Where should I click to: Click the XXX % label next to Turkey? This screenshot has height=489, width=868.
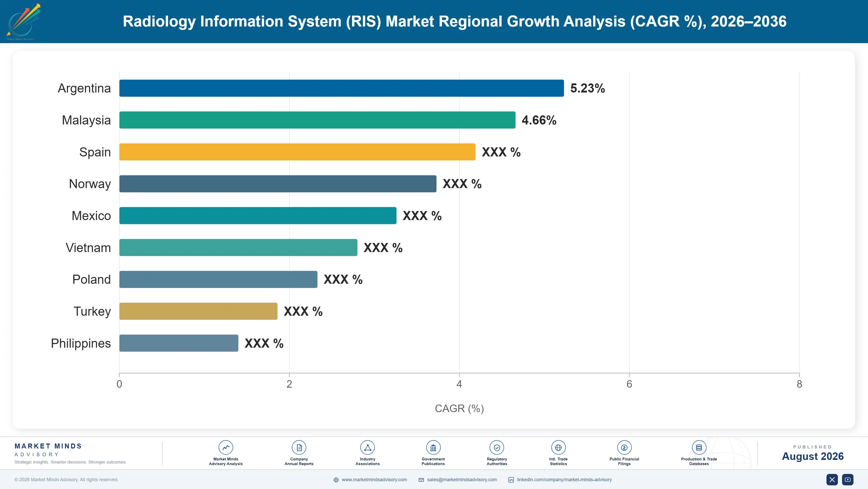303,311
